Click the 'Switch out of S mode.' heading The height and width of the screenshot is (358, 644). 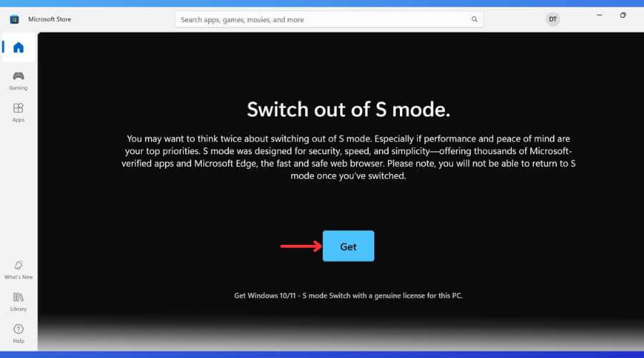[x=348, y=110]
